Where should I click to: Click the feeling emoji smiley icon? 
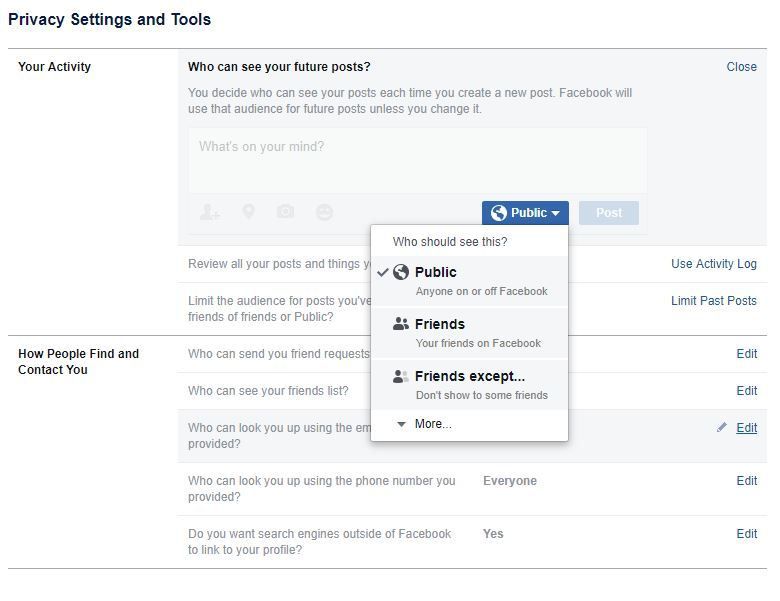coord(324,212)
